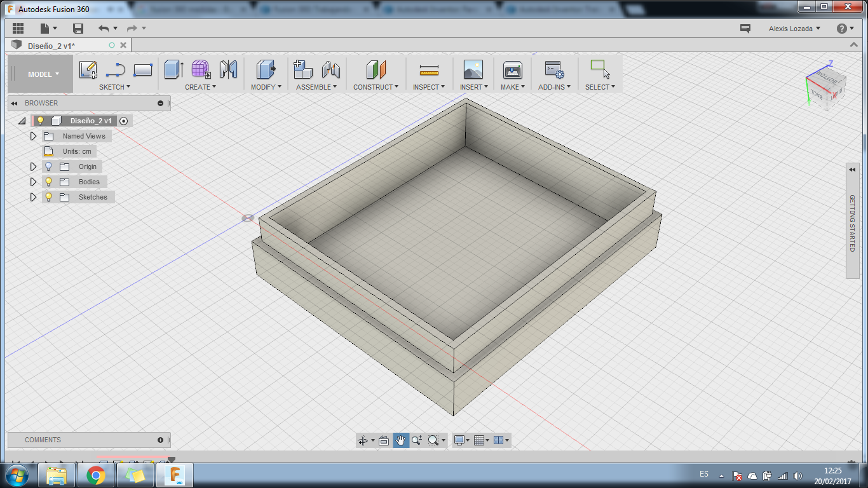Click the ViewCube orientation cube
The image size is (868, 488).
click(825, 88)
